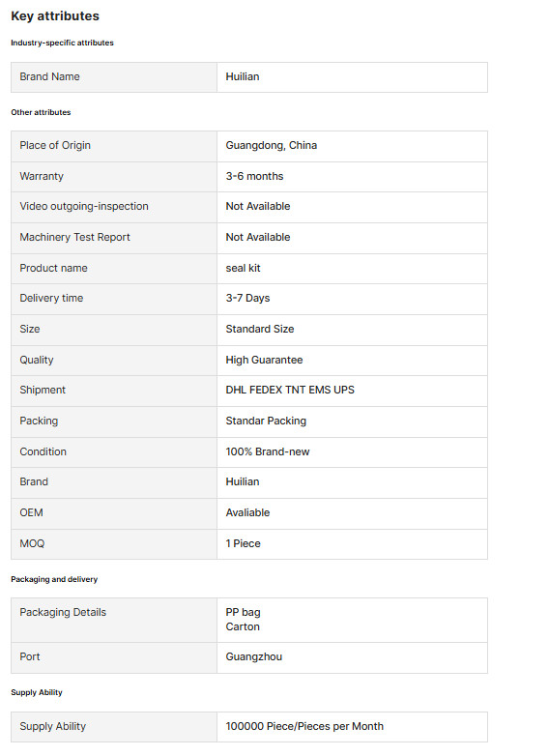
Task: Select the Huilian brand name value
Action: pos(243,76)
